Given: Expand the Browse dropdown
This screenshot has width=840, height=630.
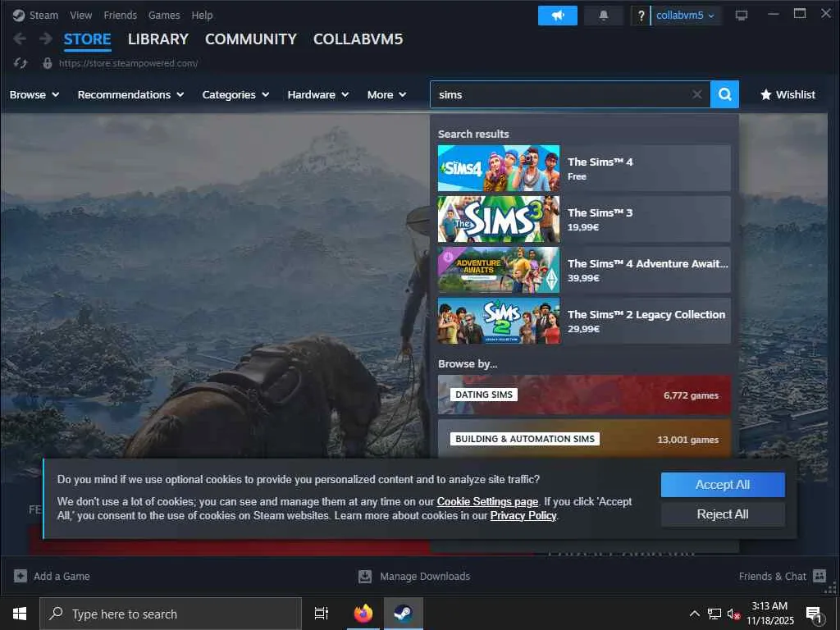Looking at the screenshot, I should pyautogui.click(x=34, y=94).
